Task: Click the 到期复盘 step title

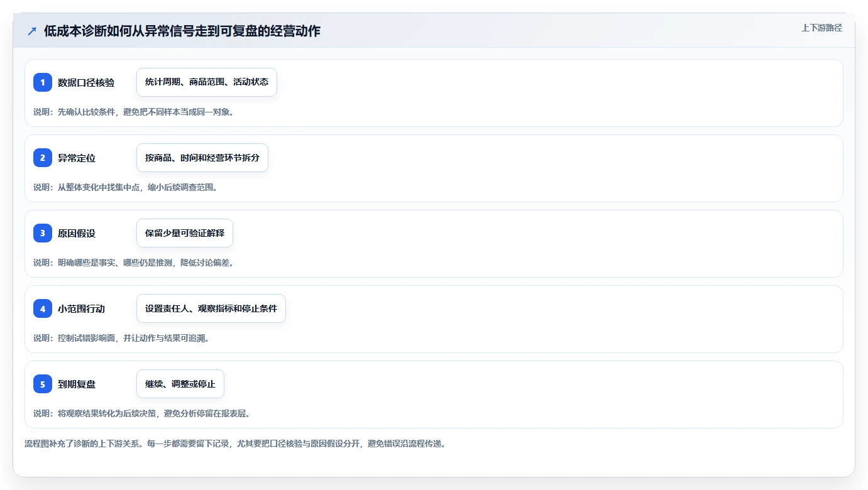Action: pyautogui.click(x=77, y=384)
